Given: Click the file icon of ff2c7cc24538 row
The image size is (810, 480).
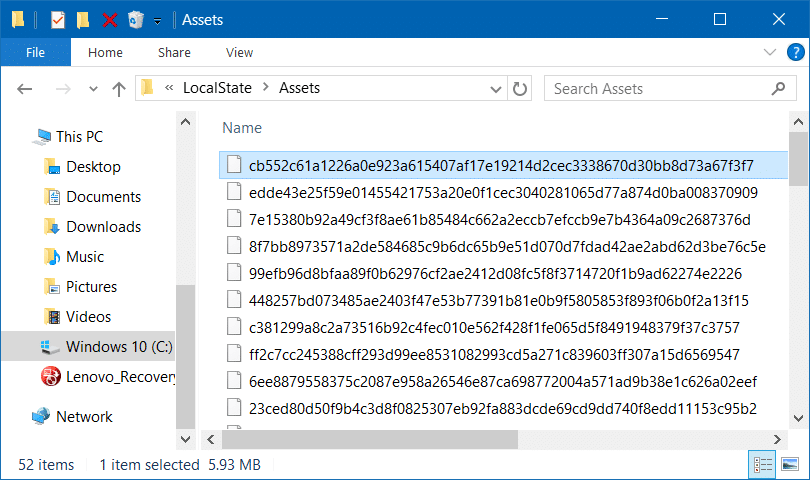Looking at the screenshot, I should click(234, 354).
